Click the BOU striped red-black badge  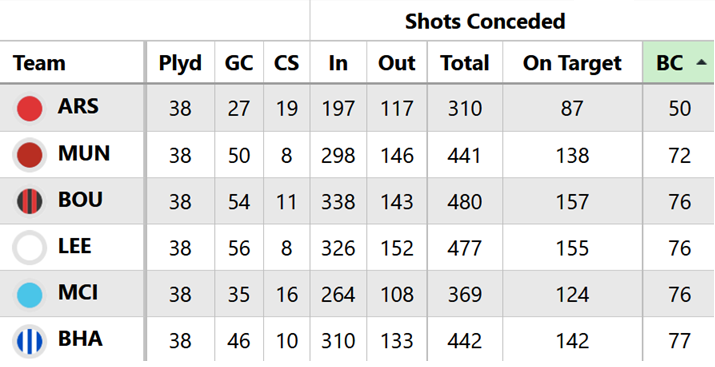point(30,202)
